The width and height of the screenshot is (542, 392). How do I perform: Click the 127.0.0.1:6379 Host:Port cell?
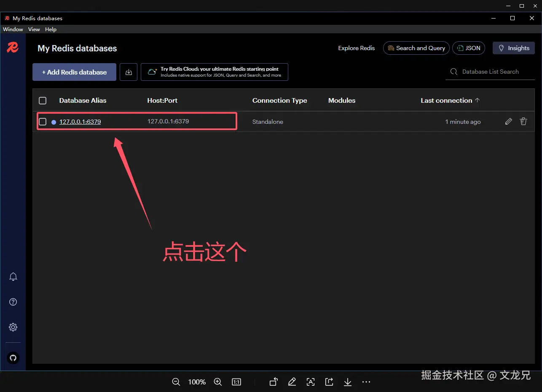[x=168, y=121]
